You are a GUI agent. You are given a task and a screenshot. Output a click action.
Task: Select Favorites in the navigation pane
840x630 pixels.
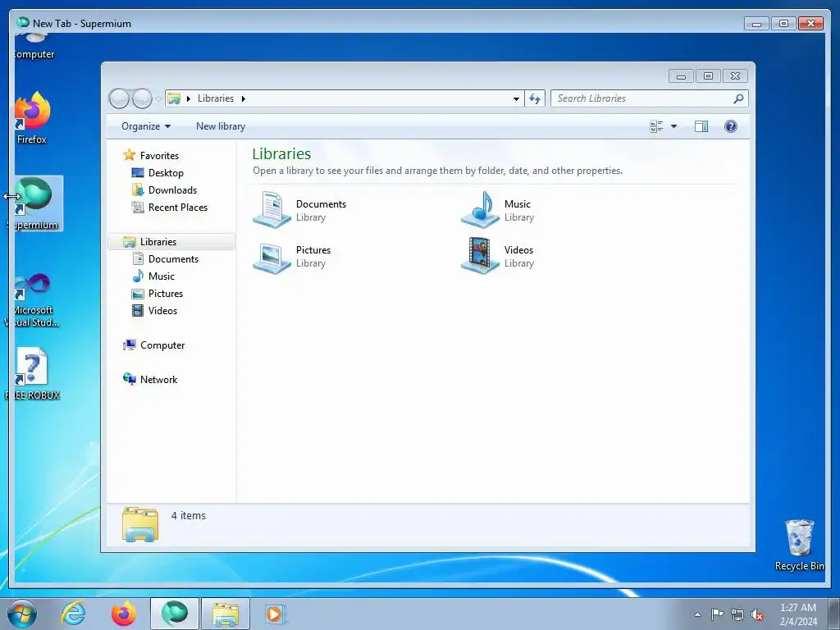(159, 155)
